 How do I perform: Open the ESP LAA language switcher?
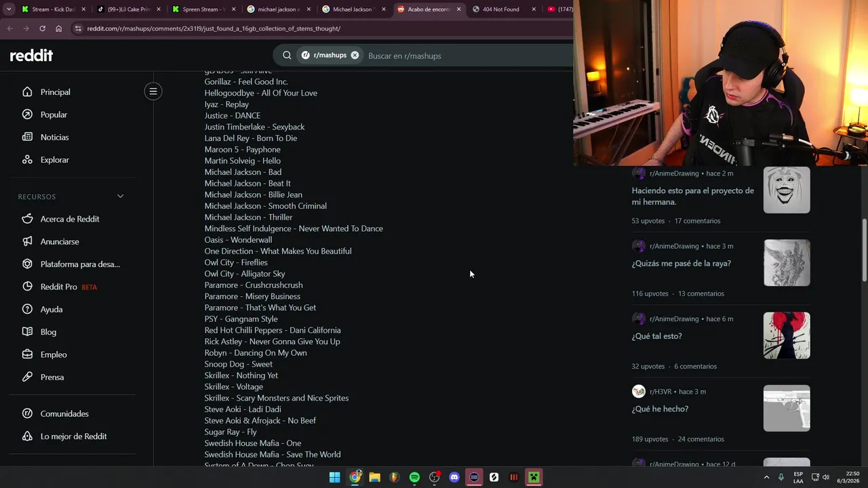(x=799, y=477)
